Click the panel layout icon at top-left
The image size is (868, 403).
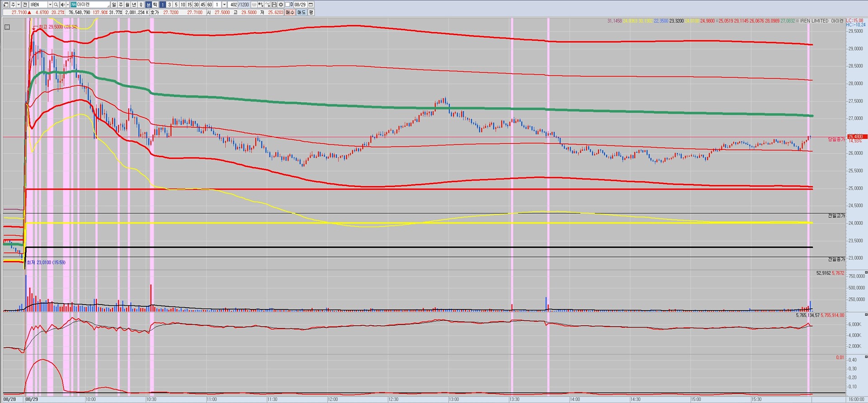click(x=6, y=5)
